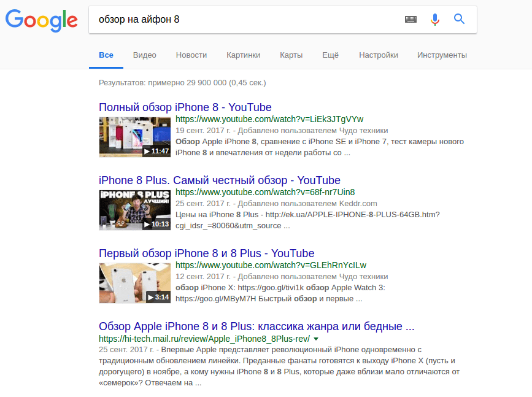Switch to the Видео tab
Screen dimensions: 532x397
144,55
